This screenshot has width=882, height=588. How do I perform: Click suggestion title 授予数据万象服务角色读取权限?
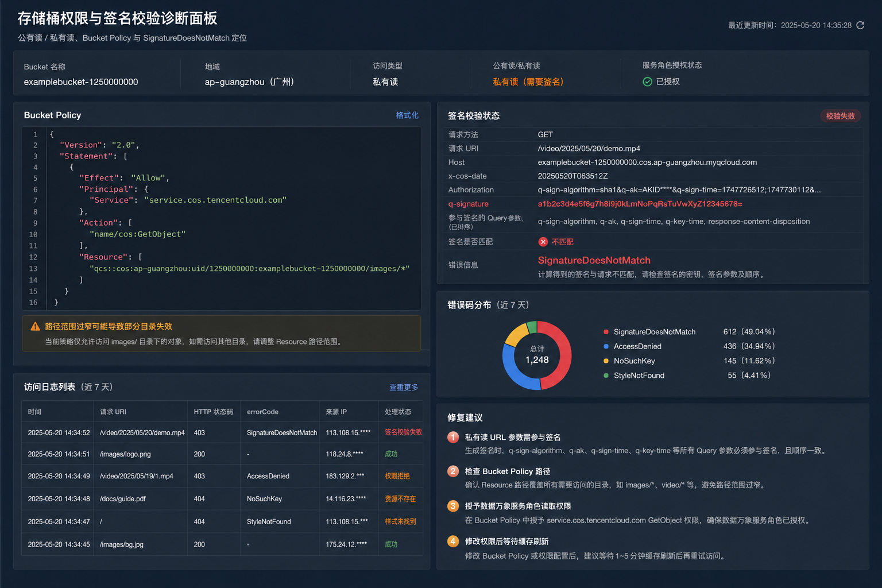coord(518,506)
